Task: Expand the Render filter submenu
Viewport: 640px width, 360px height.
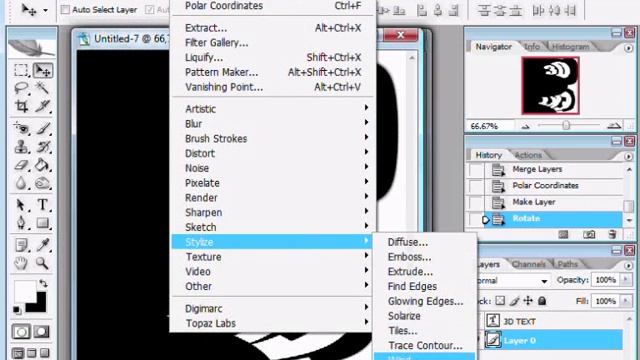Action: [x=272, y=198]
